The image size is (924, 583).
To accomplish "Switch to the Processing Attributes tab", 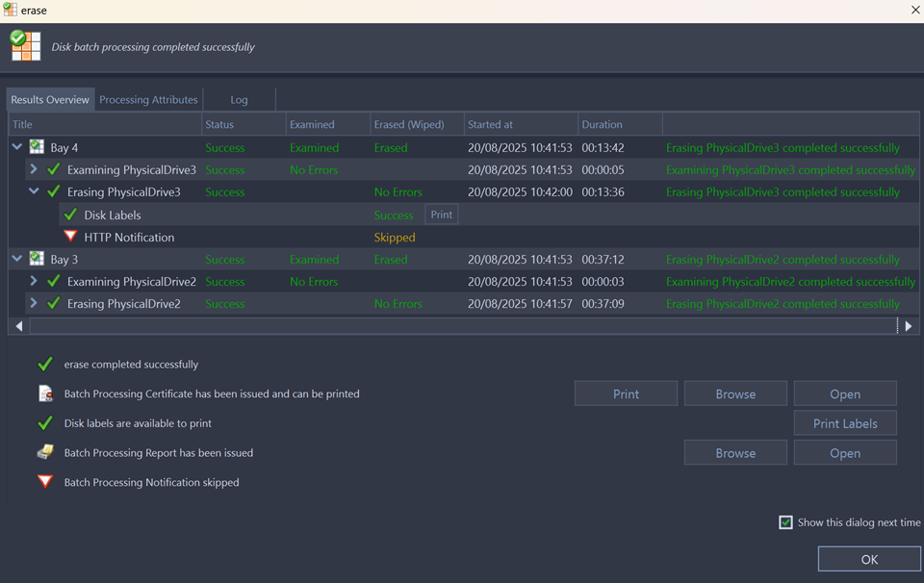I will click(x=148, y=99).
